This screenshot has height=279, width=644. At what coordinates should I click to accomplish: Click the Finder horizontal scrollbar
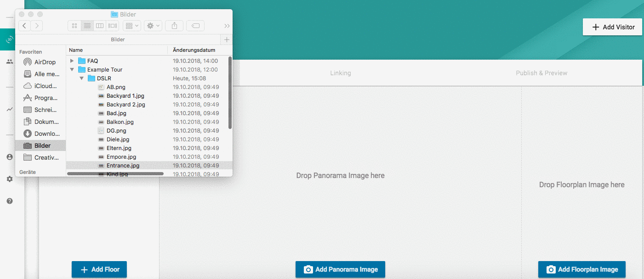[x=115, y=173]
